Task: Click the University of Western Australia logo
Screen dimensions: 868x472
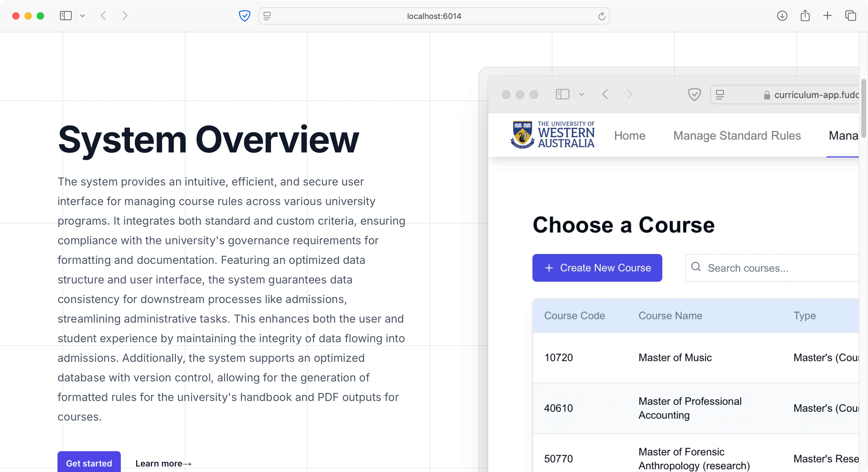Action: click(x=553, y=135)
